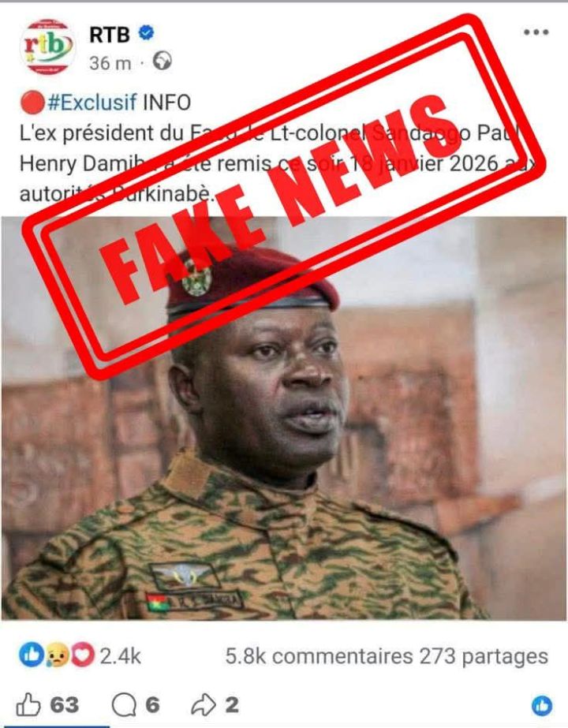This screenshot has height=728, width=568.
Task: Open comments via speech bubble with 6
Action: 136,705
